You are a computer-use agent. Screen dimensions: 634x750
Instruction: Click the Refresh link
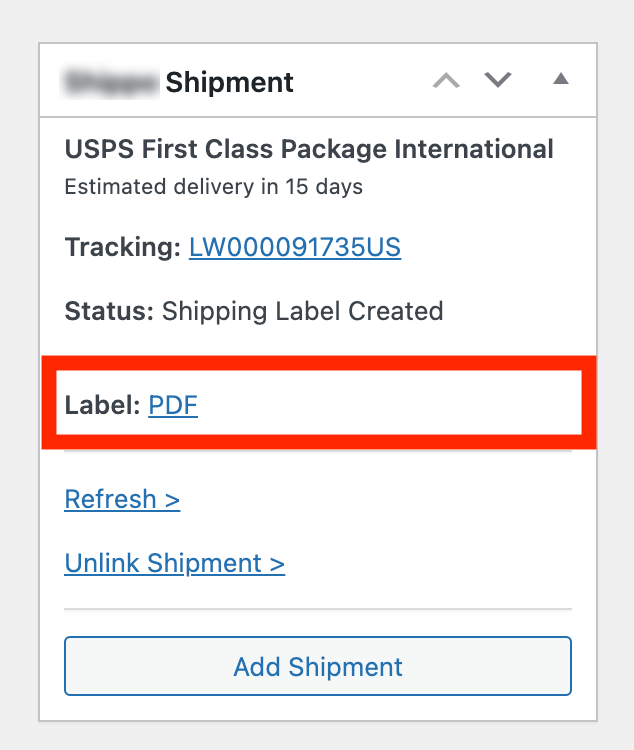122,499
